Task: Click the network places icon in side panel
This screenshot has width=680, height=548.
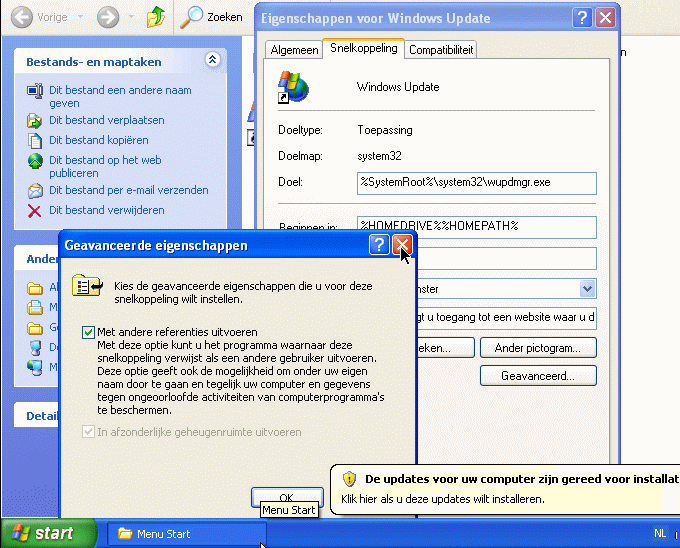Action: [35, 368]
